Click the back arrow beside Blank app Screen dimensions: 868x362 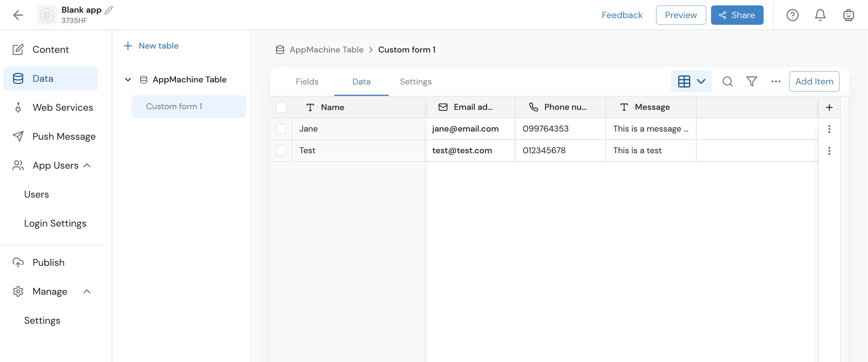[x=18, y=15]
